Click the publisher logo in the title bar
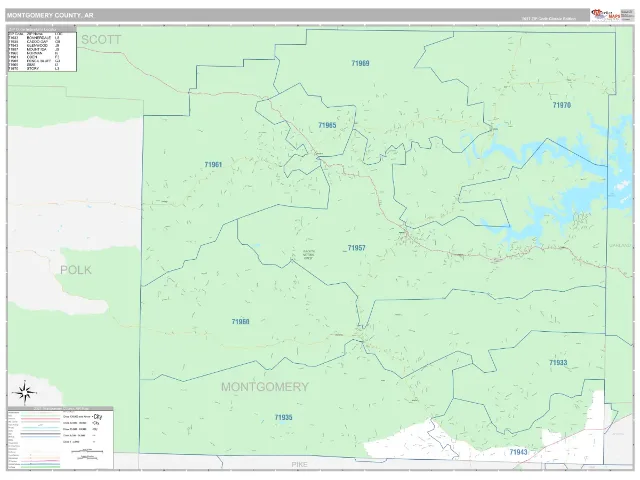The image size is (640, 480). 606,15
